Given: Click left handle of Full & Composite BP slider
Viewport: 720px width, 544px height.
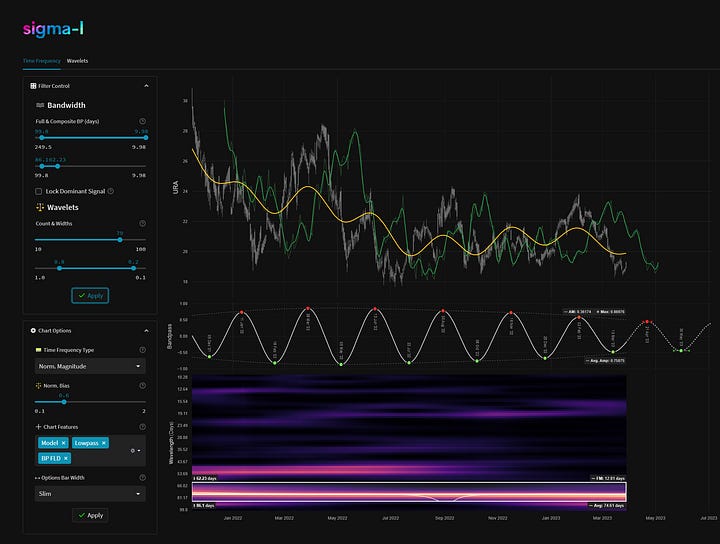Looking at the screenshot, I should [42, 138].
